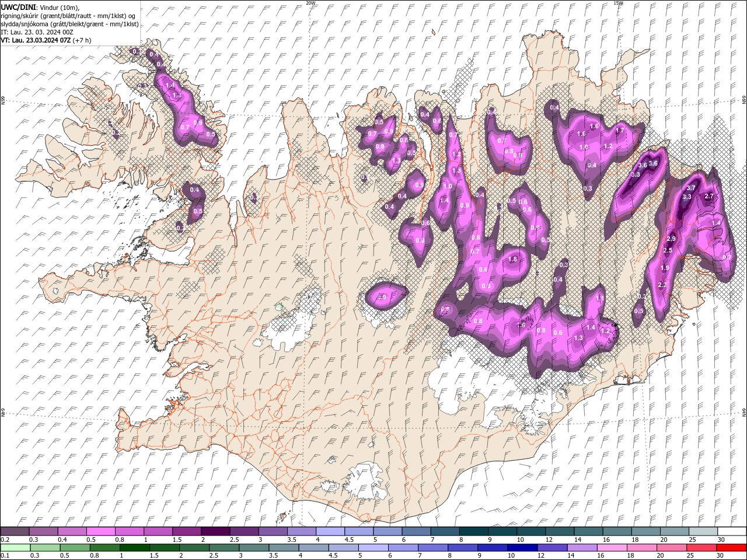Click the 'UWC/DINI' title in the header
This screenshot has height=560, width=747.
pyautogui.click(x=19, y=6)
